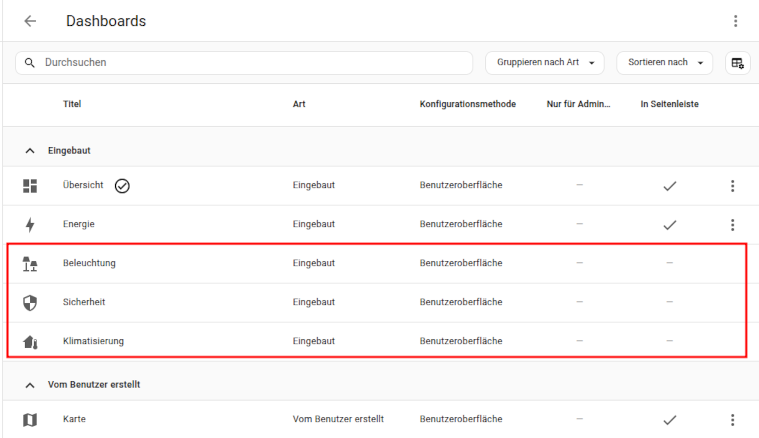Sort by In Seitenleiste column header
The image size is (759, 438).
[669, 104]
